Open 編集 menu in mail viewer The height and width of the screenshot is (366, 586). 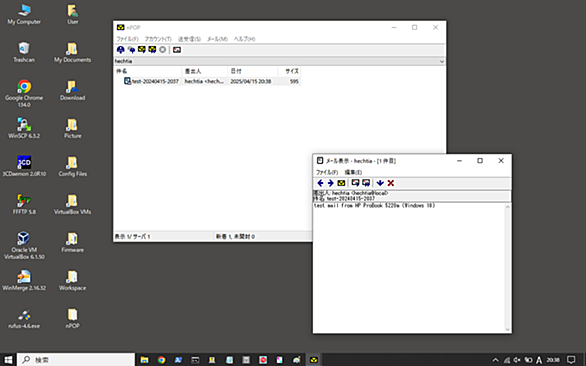click(x=353, y=172)
